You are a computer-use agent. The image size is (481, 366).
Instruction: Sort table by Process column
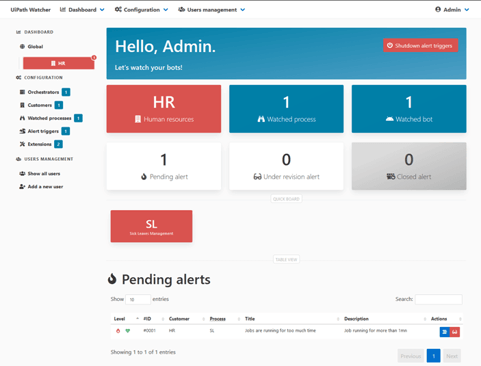(224, 319)
